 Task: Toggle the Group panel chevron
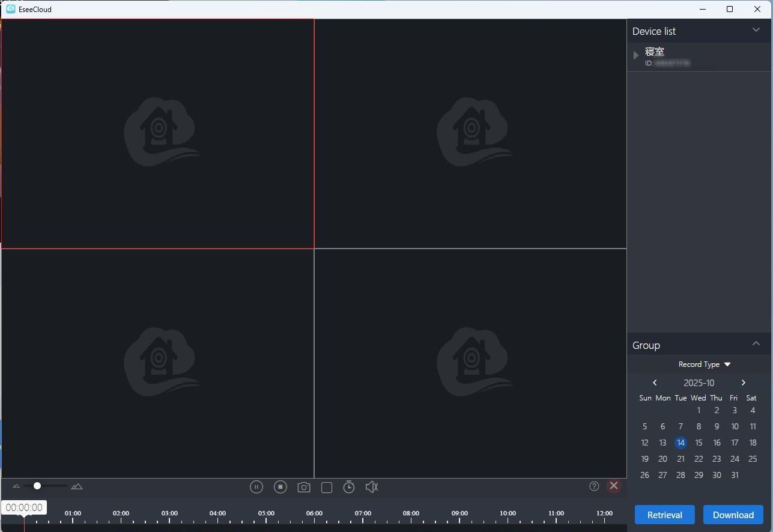pos(756,344)
